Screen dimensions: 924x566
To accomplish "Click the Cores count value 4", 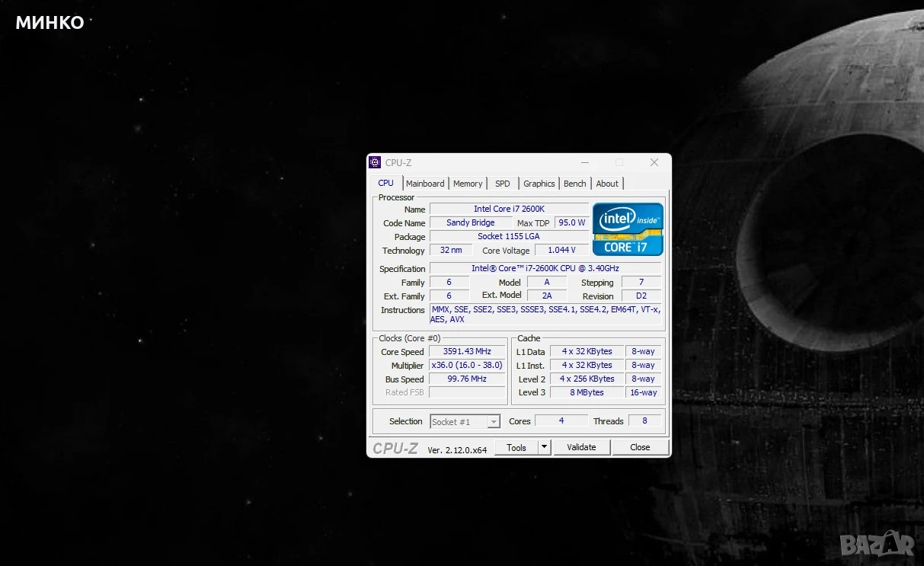I will click(561, 421).
